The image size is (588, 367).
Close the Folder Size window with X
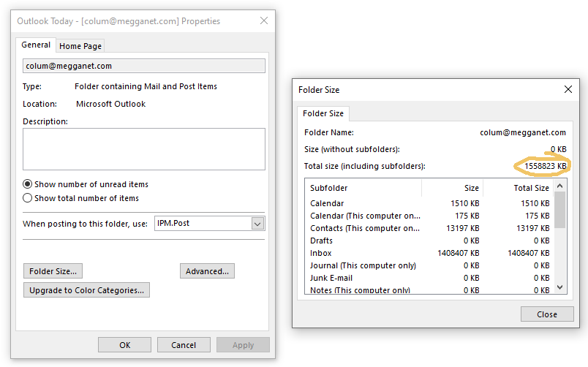pyautogui.click(x=568, y=89)
